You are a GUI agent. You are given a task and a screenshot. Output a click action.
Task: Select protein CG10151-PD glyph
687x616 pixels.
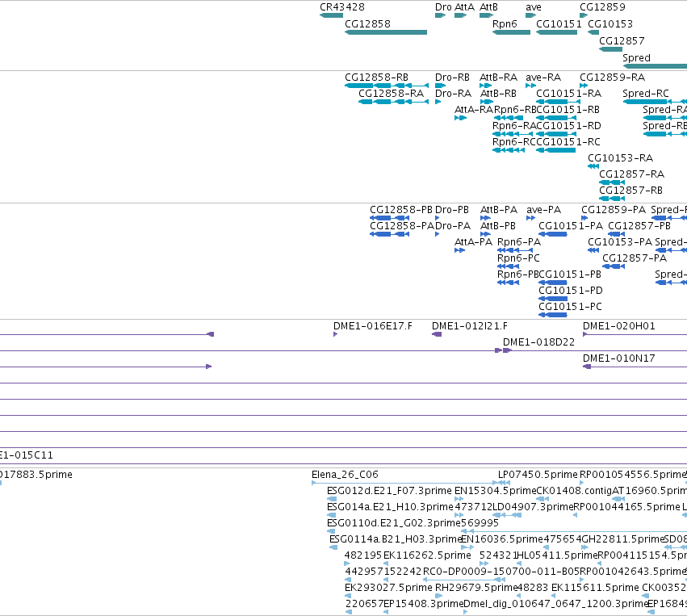pos(553,299)
